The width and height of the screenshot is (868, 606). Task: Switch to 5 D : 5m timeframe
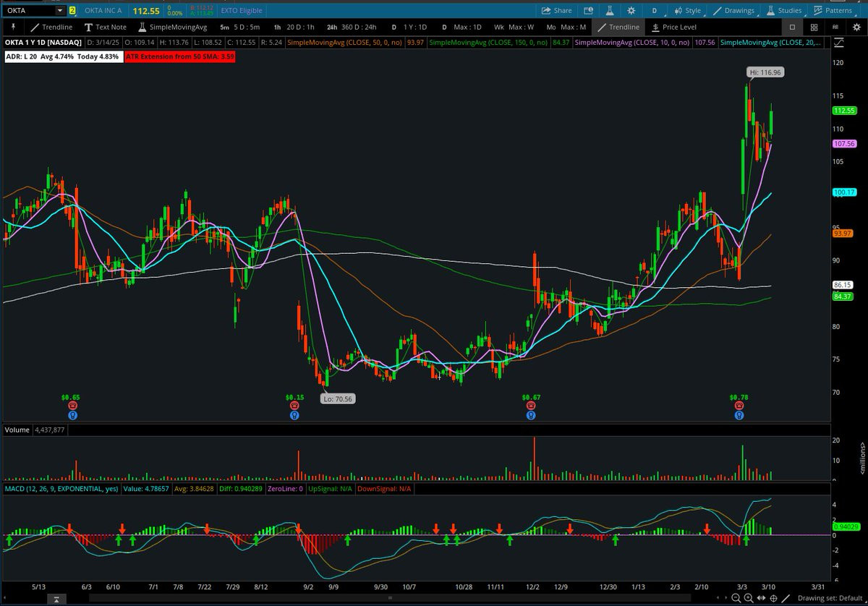pos(239,27)
